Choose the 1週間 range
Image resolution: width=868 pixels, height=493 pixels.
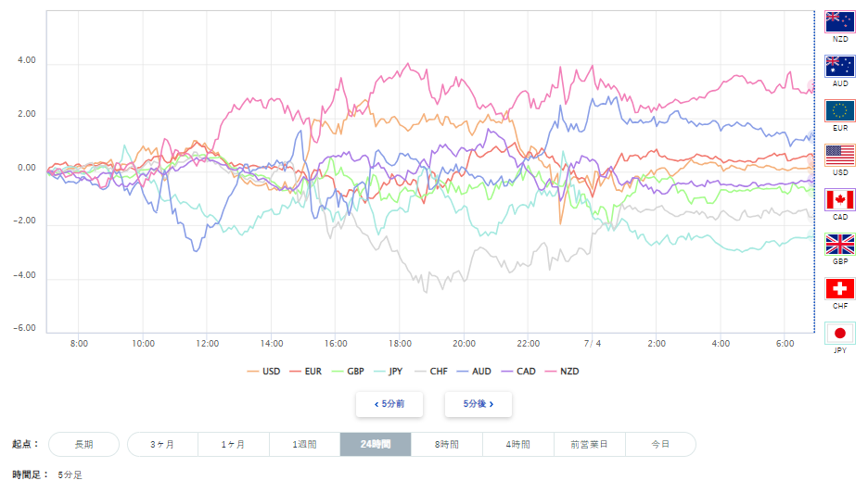[x=304, y=444]
